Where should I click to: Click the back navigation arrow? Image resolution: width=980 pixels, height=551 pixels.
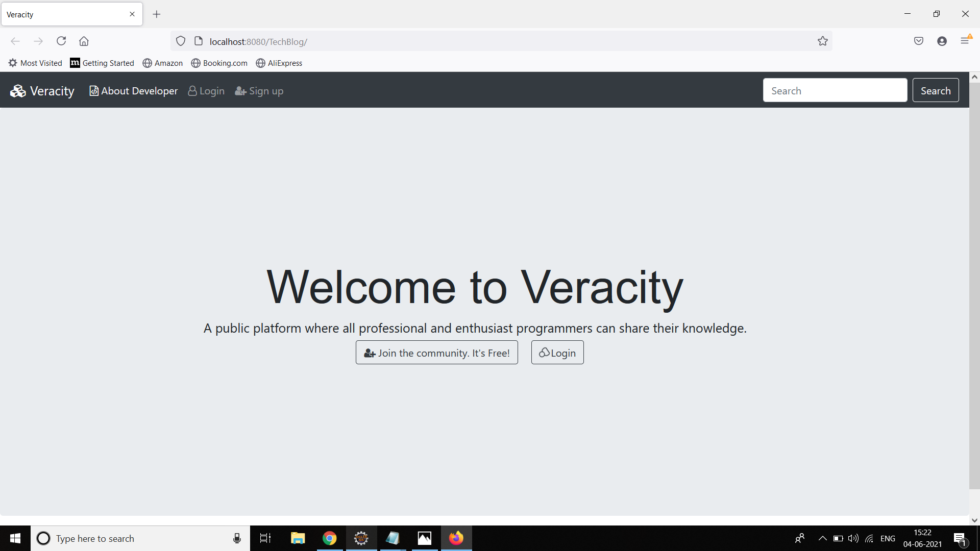pos(15,41)
